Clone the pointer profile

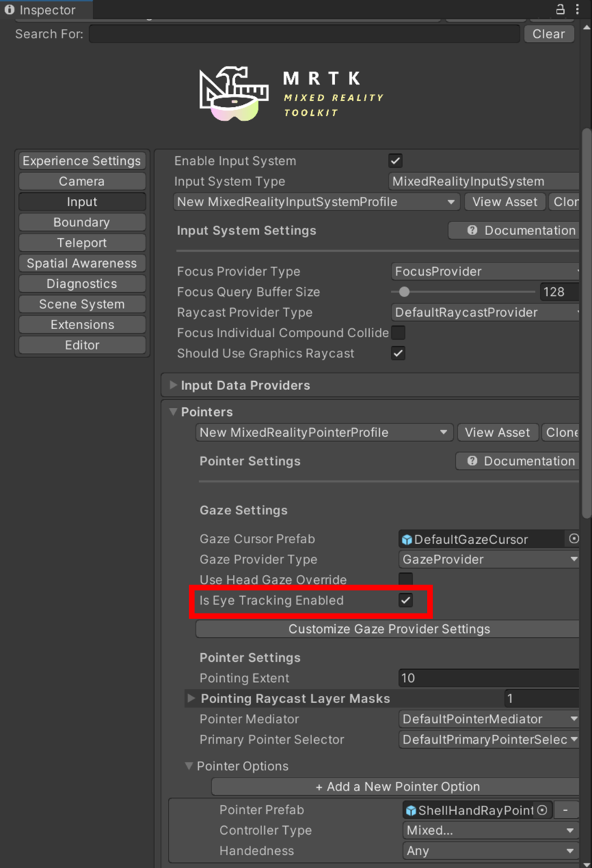point(561,433)
